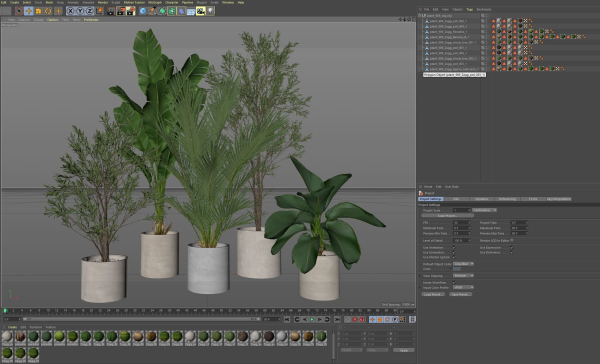This screenshot has height=364, width=600.
Task: Expand the View Clipping disclosure arrow
Action: pos(420,276)
